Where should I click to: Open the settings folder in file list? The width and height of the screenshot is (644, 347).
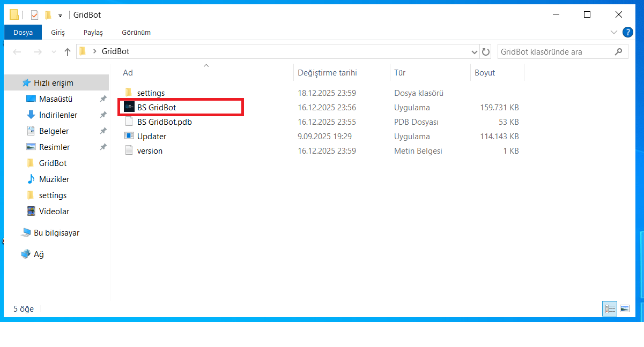151,93
